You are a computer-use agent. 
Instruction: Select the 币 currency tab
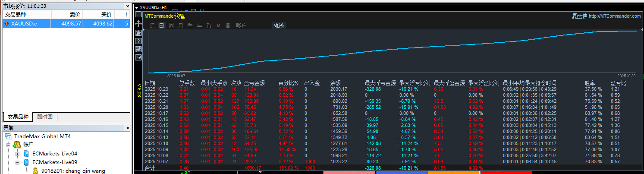pyautogui.click(x=209, y=26)
